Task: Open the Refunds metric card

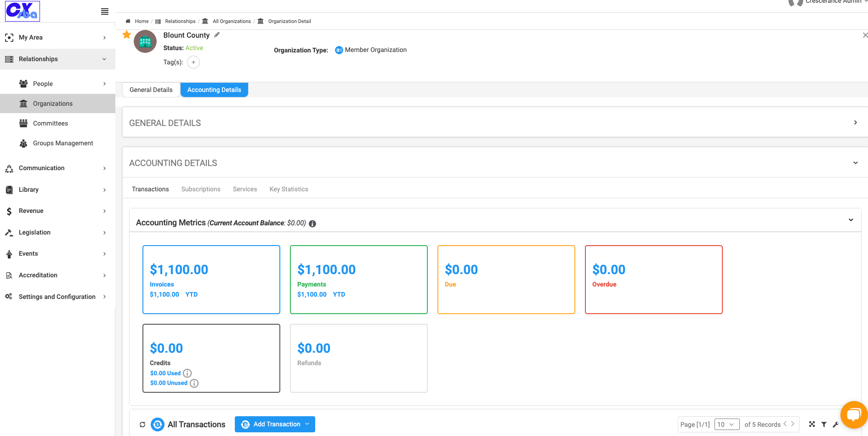Action: pyautogui.click(x=359, y=358)
